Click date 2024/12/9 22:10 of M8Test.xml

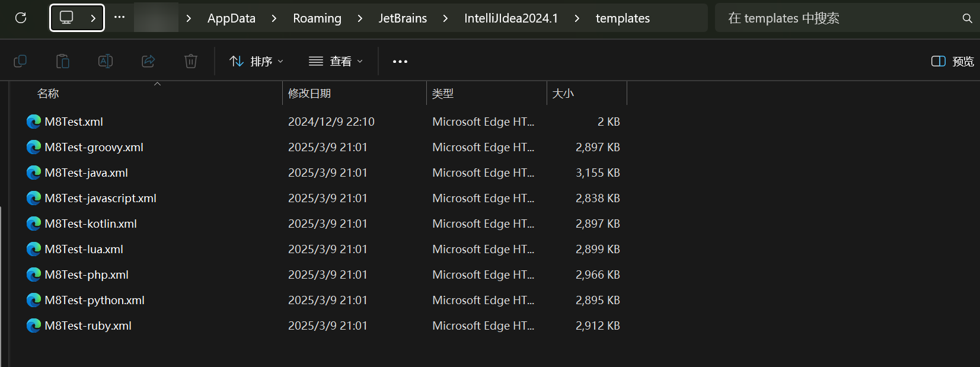[x=331, y=122]
